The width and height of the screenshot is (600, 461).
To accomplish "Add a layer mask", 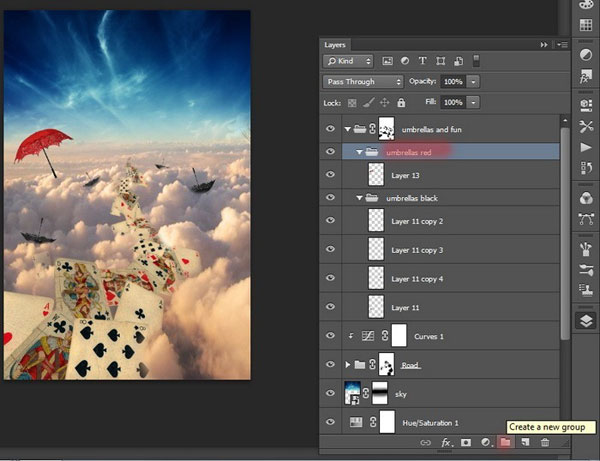I will (466, 443).
